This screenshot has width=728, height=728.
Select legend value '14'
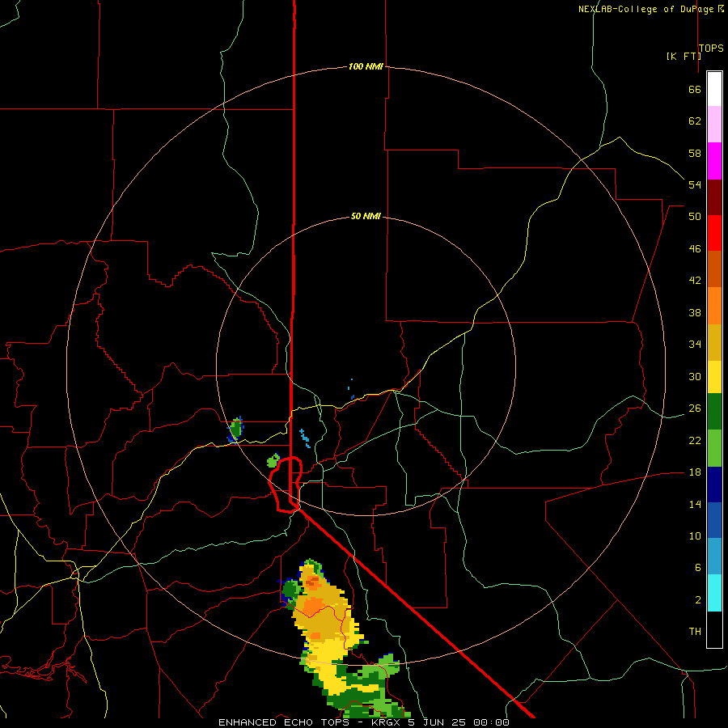click(x=695, y=504)
